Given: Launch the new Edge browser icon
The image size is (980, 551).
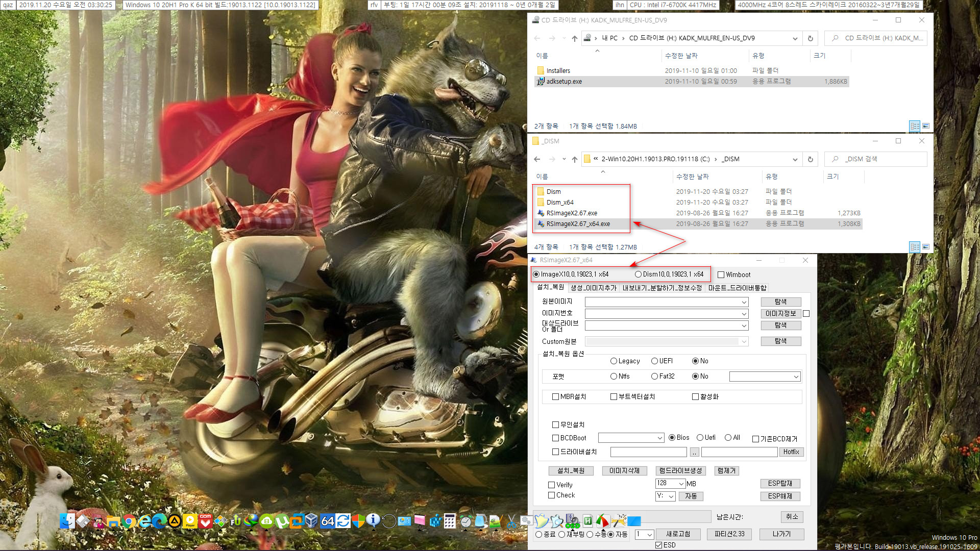Looking at the screenshot, I should pyautogui.click(x=159, y=521).
